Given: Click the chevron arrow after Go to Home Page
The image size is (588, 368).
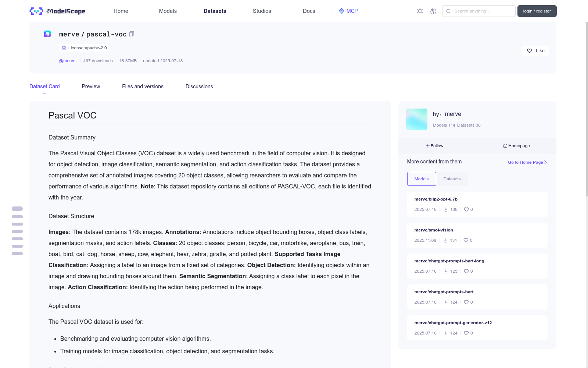Looking at the screenshot, I should (x=546, y=162).
